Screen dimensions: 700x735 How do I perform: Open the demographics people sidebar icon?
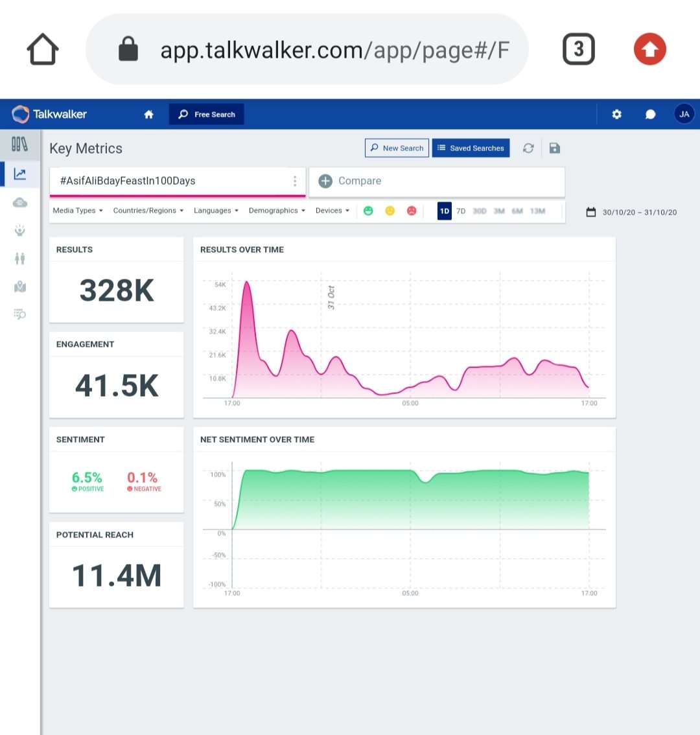[19, 258]
